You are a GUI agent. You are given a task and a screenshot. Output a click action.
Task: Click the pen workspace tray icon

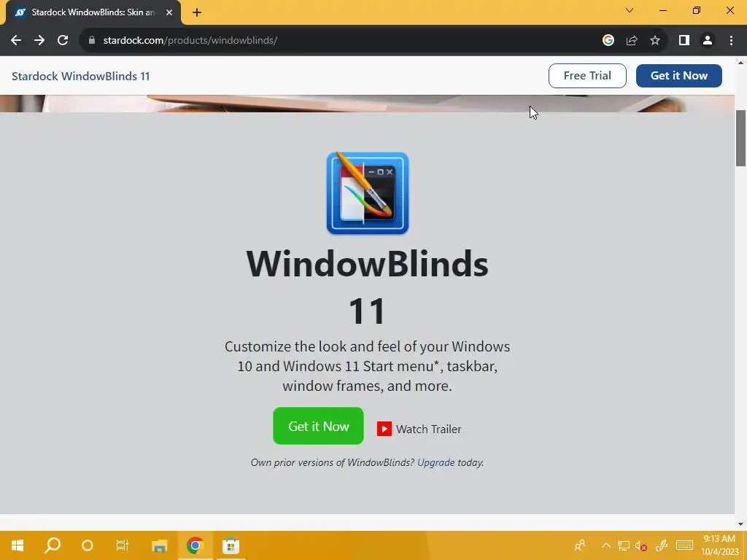[x=661, y=545]
